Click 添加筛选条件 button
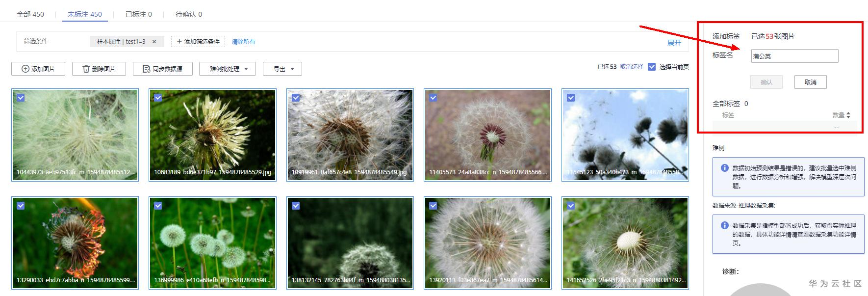This screenshot has height=296, width=868. click(198, 42)
